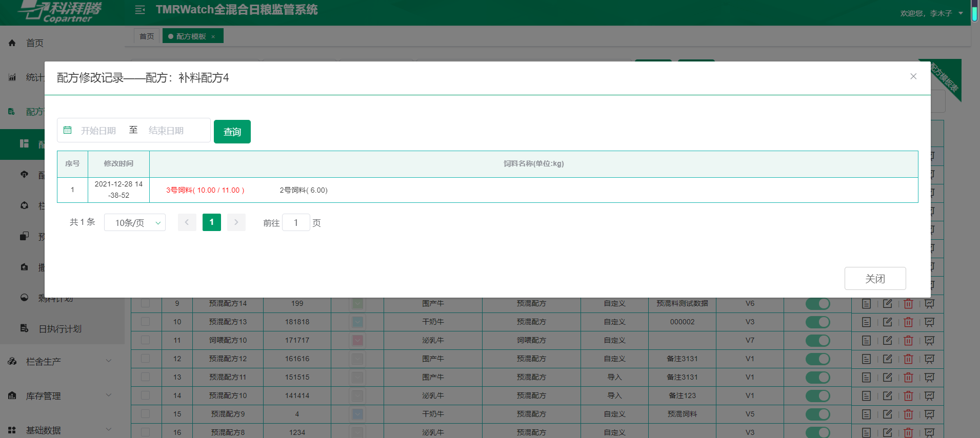Disable the switch on the 预混配方10 row
Image resolution: width=980 pixels, height=438 pixels.
coord(817,396)
